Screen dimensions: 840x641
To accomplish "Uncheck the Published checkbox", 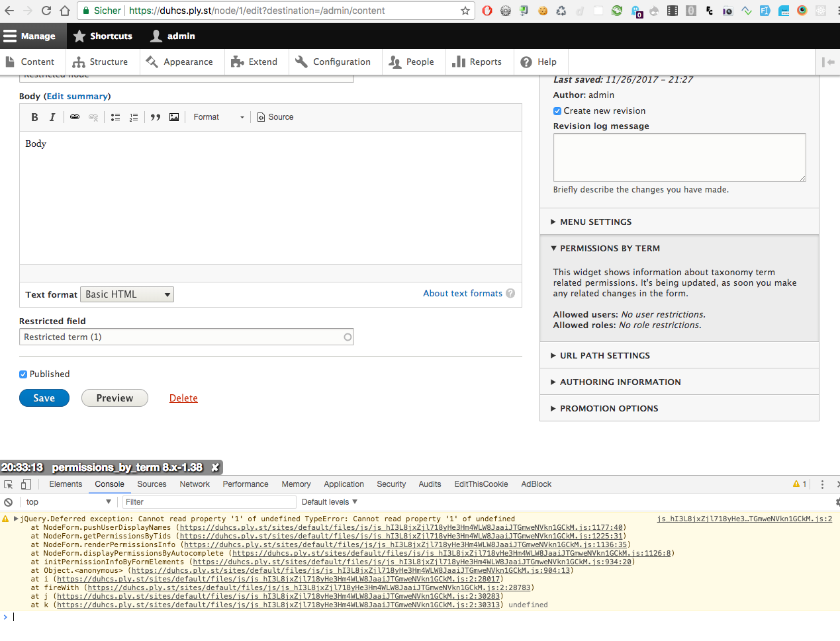I will 23,374.
